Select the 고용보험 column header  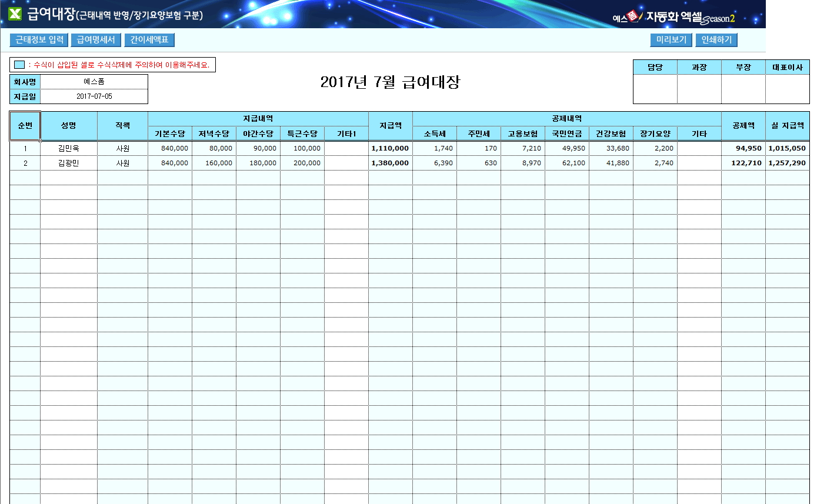click(523, 133)
